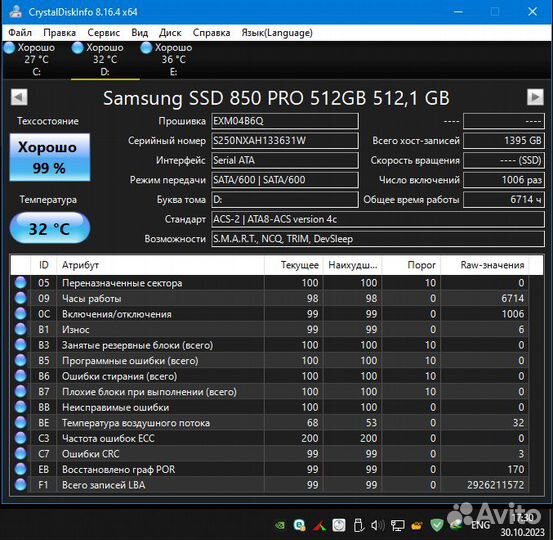Click status dot of attribute 05
Image resolution: width=553 pixels, height=540 pixels.
tap(20, 283)
